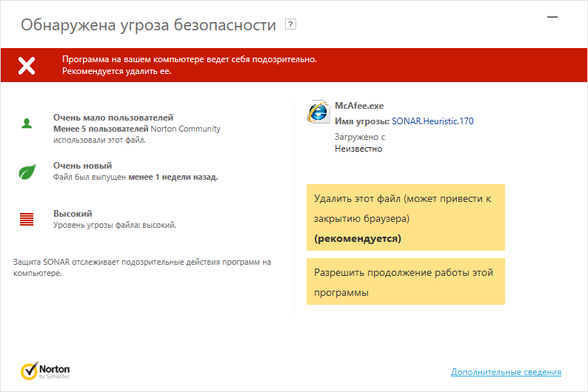Image resolution: width=588 pixels, height=392 pixels.
Task: Click the Неизвестно download source text
Action: click(358, 148)
